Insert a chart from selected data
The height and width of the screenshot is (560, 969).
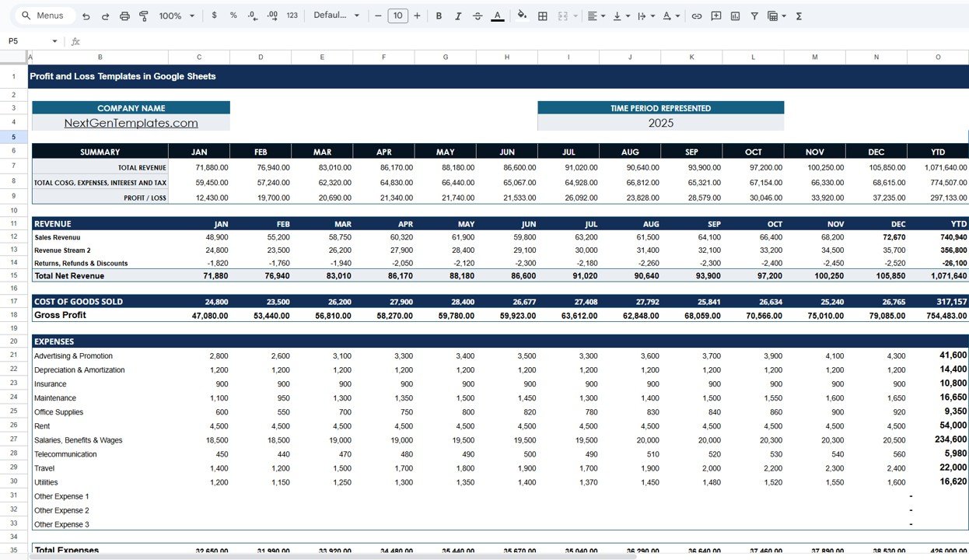(735, 16)
